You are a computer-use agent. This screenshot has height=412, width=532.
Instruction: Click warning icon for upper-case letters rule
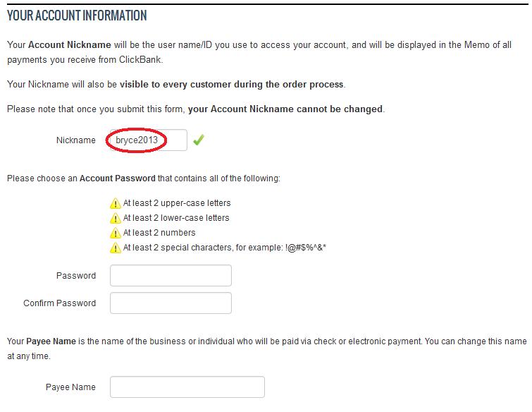coord(116,203)
